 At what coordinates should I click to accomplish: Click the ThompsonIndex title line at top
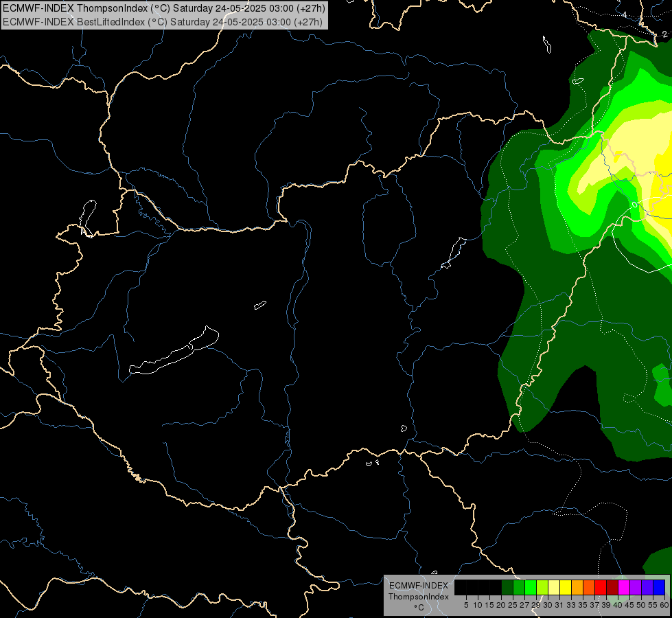[164, 8]
